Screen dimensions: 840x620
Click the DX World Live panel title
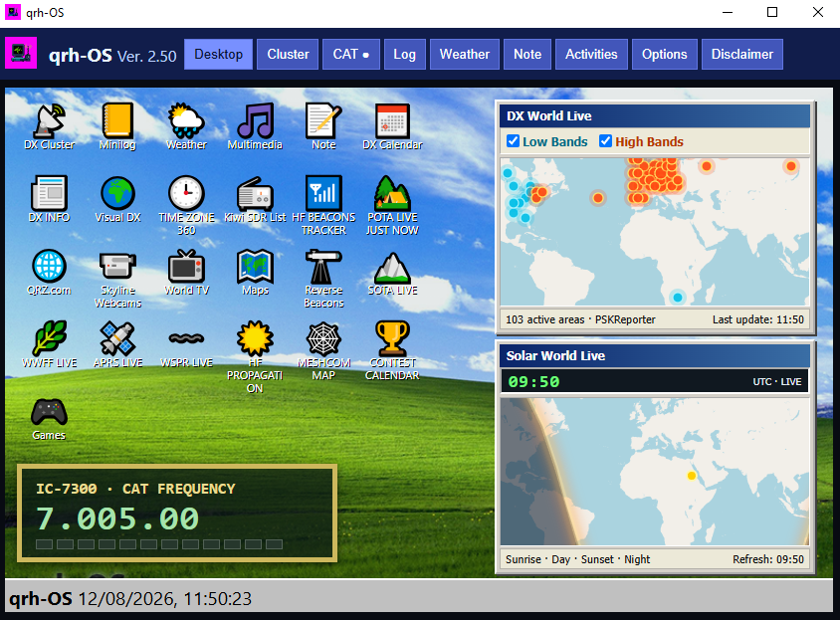548,115
